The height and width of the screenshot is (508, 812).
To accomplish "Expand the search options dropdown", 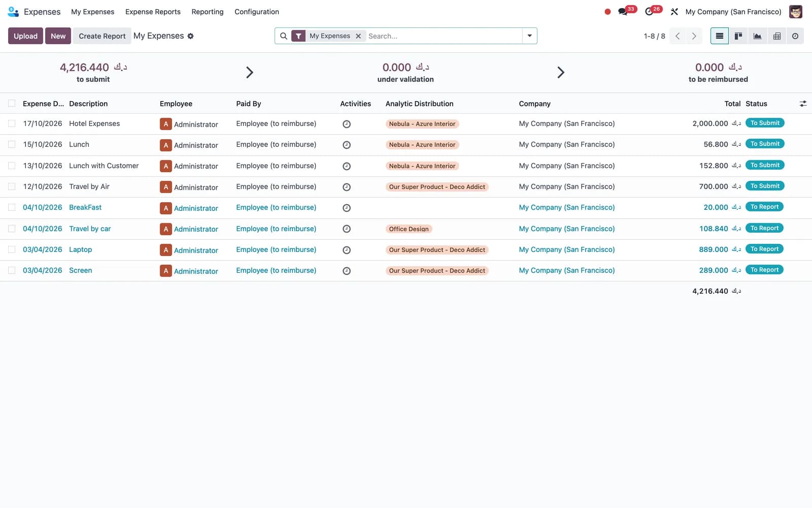I will (x=529, y=36).
